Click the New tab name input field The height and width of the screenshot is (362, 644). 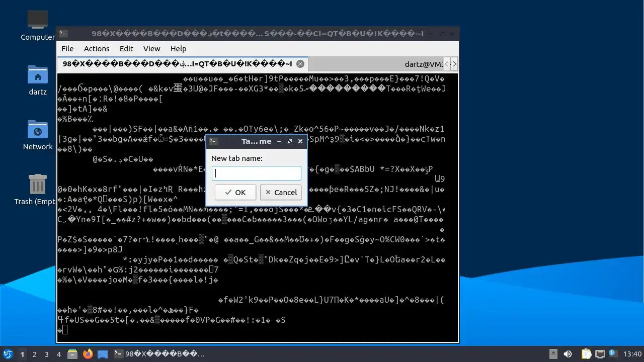point(257,173)
